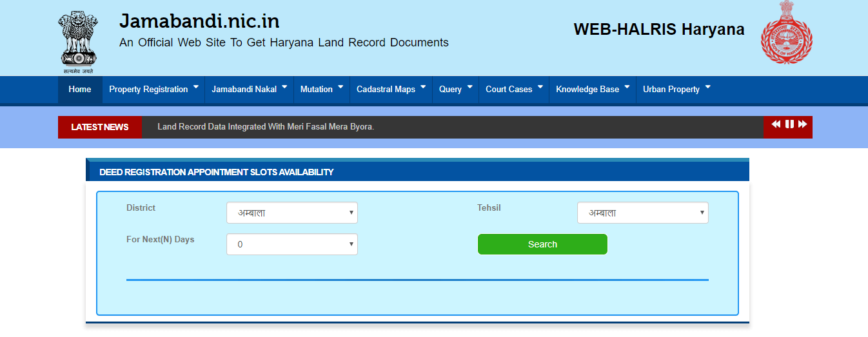
Task: Open the Cadastral Maps menu
Action: (391, 90)
